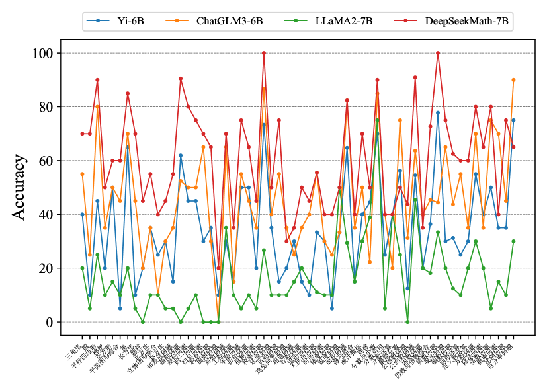Click the 40 tick label on y-axis
The width and height of the screenshot is (549, 392).
[x=46, y=215]
